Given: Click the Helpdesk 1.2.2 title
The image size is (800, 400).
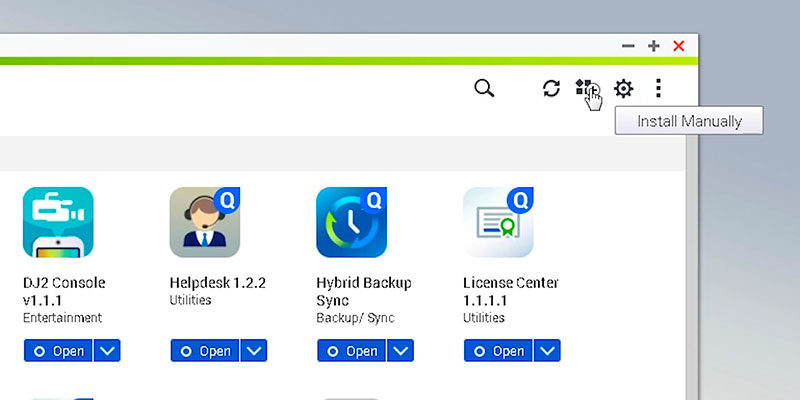Looking at the screenshot, I should 218,283.
